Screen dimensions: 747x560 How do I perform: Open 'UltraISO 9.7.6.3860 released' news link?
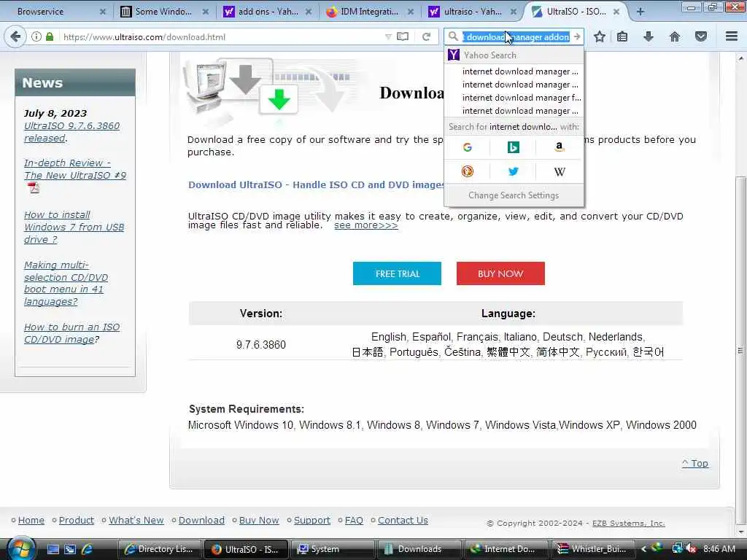71,132
